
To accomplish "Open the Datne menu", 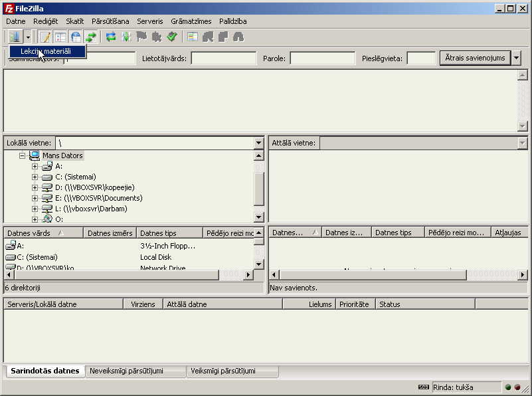I will [x=15, y=21].
